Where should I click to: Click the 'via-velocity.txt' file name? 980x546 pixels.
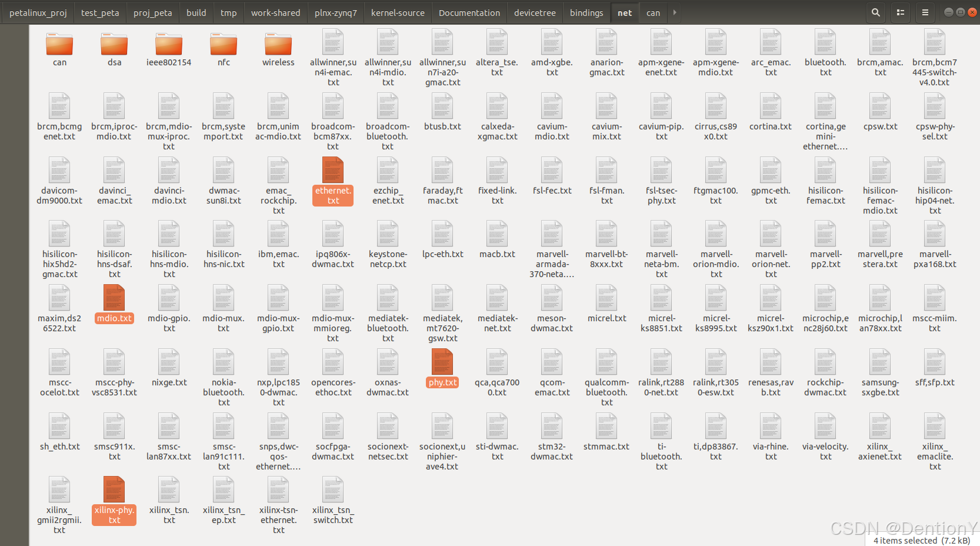tap(825, 452)
